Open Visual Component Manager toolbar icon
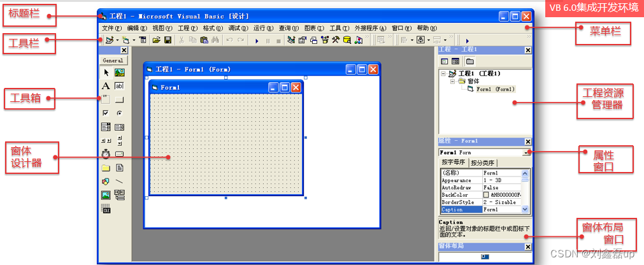644x265 pixels. 359,40
